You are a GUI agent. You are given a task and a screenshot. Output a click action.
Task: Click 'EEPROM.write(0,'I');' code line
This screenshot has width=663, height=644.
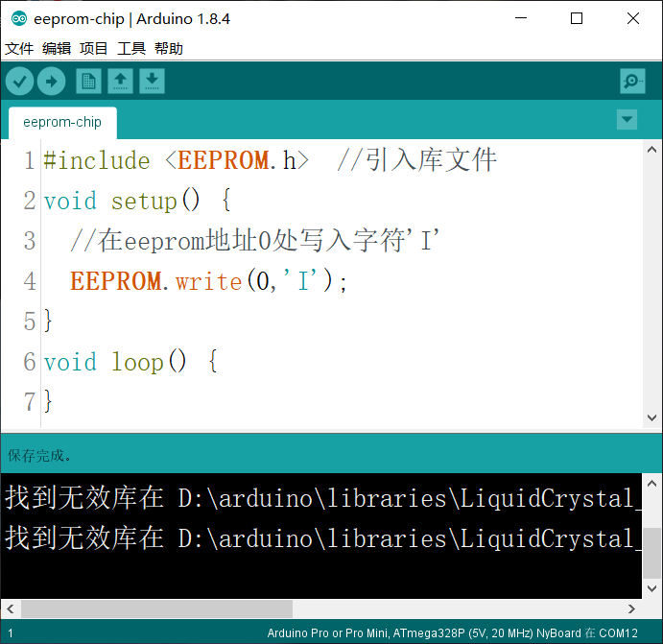208,281
